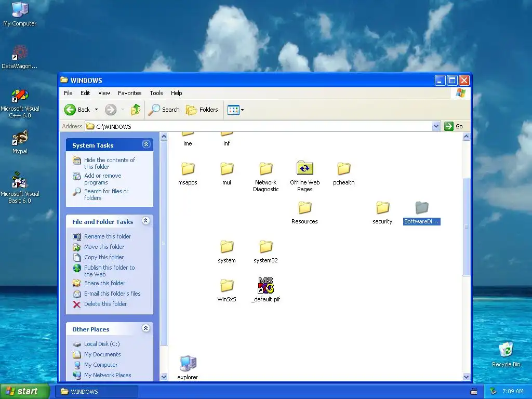The width and height of the screenshot is (532, 399).
Task: Click Share this folder
Action: point(99,283)
